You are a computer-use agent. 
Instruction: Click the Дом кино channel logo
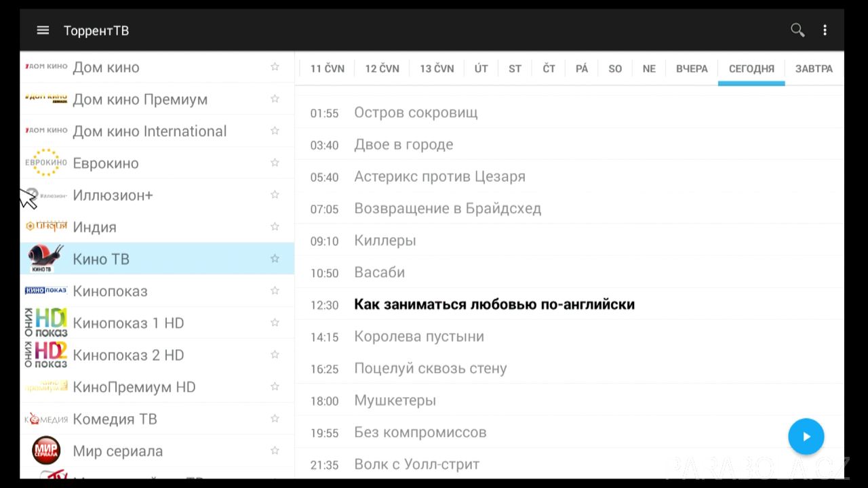(x=46, y=66)
